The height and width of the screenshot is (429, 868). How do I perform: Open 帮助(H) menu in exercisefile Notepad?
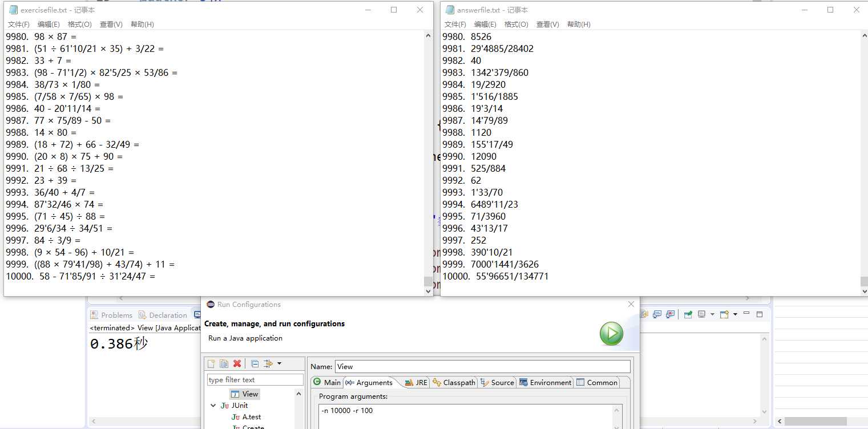[x=142, y=25]
